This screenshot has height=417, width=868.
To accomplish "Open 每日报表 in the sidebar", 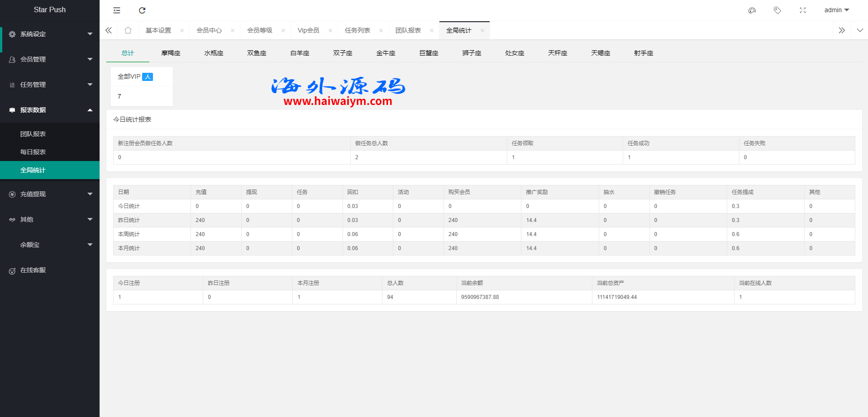I will [x=33, y=152].
